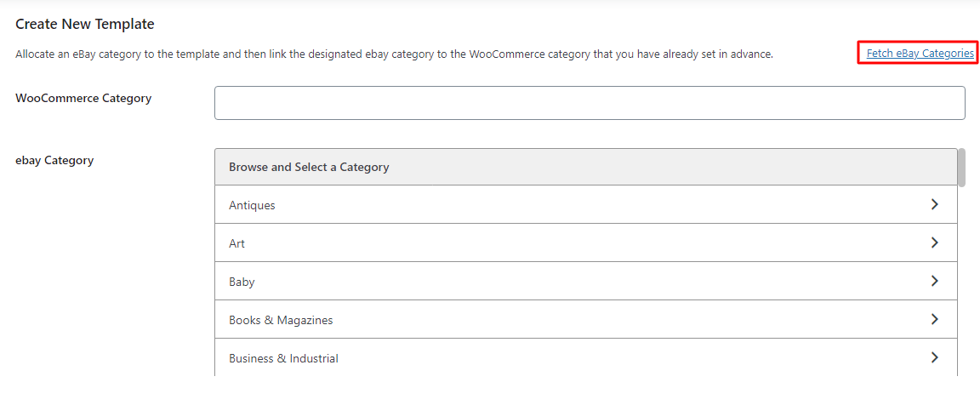The height and width of the screenshot is (405, 980).
Task: Click the ebay Category field label
Action: coord(54,160)
